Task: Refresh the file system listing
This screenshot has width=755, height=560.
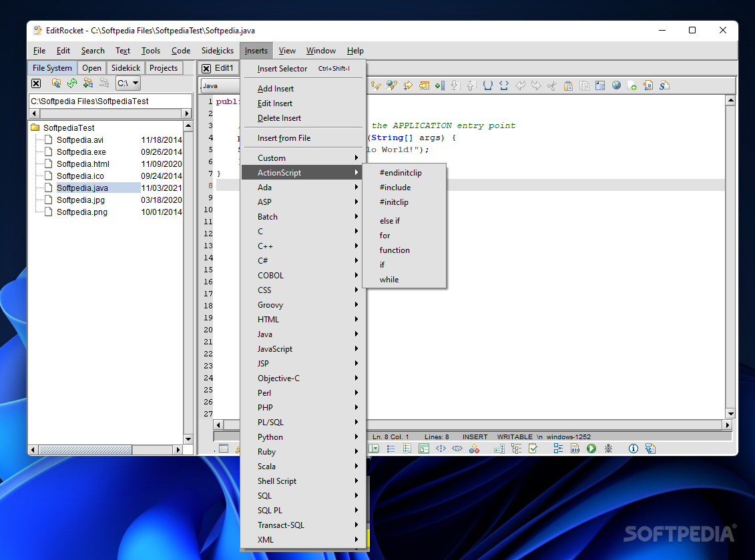Action: (x=71, y=83)
